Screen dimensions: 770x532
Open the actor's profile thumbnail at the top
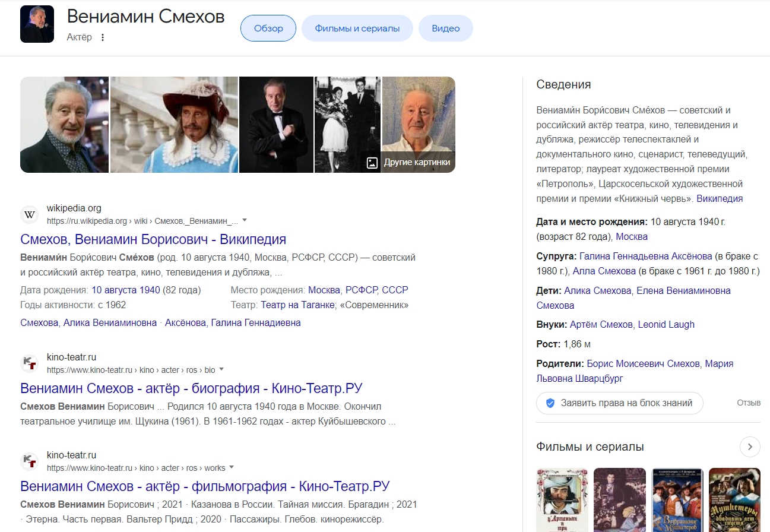(37, 24)
